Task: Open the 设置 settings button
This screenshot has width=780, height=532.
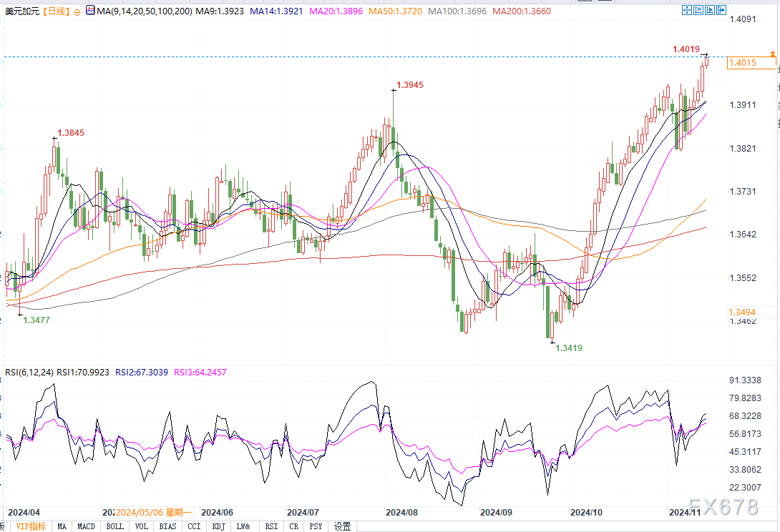Action: [x=343, y=526]
